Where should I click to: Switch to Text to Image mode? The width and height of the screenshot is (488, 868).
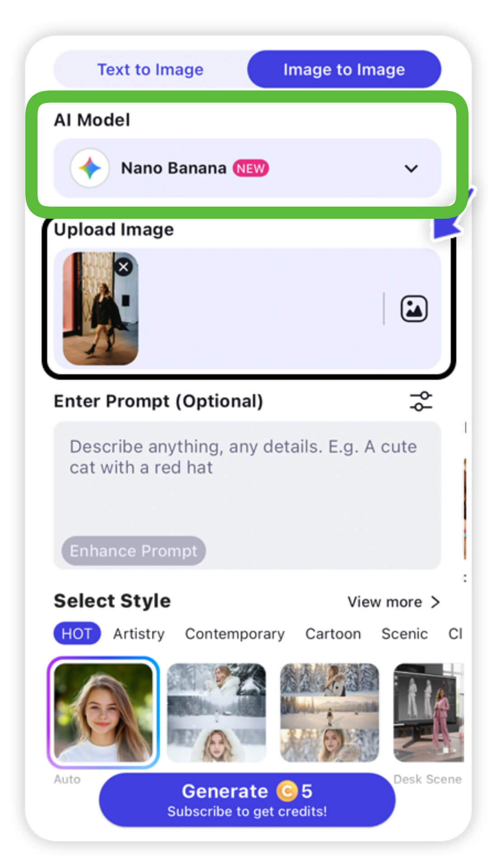pyautogui.click(x=150, y=69)
